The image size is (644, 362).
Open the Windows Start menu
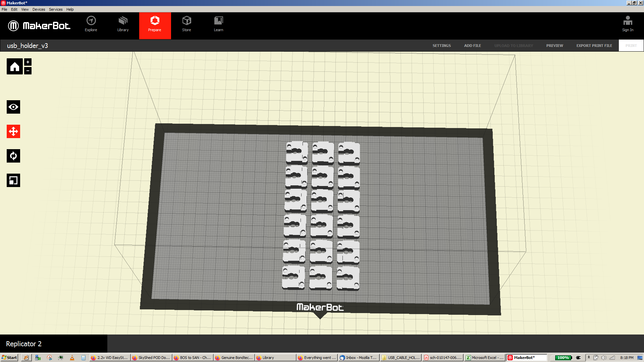click(x=9, y=358)
